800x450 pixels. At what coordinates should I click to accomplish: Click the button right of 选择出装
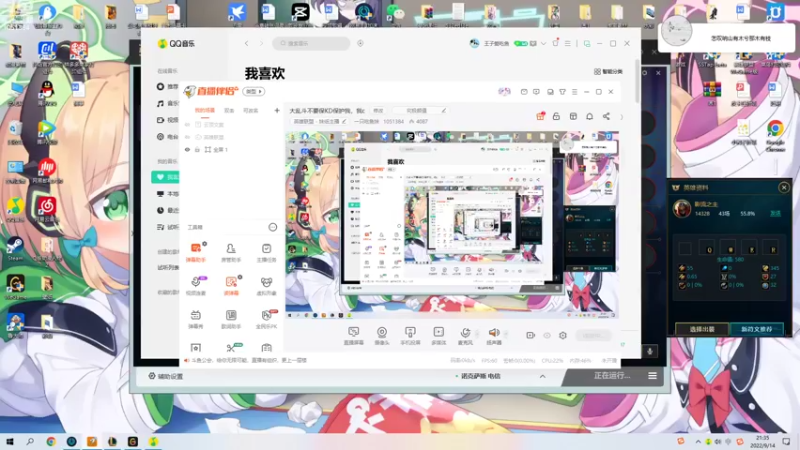(757, 329)
